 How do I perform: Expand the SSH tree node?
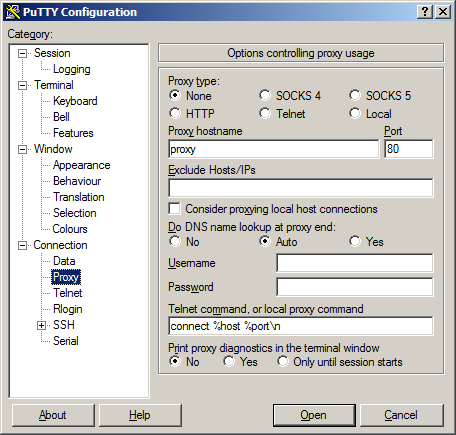(41, 325)
